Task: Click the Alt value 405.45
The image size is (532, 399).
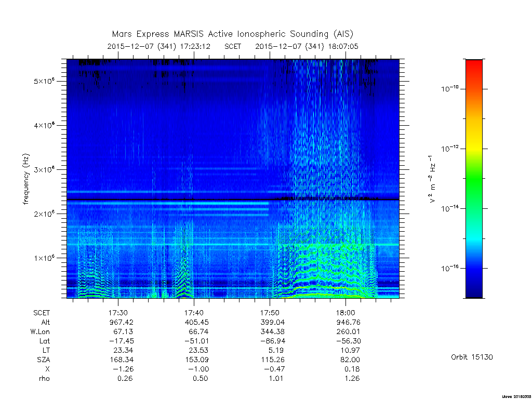Action: coord(197,322)
